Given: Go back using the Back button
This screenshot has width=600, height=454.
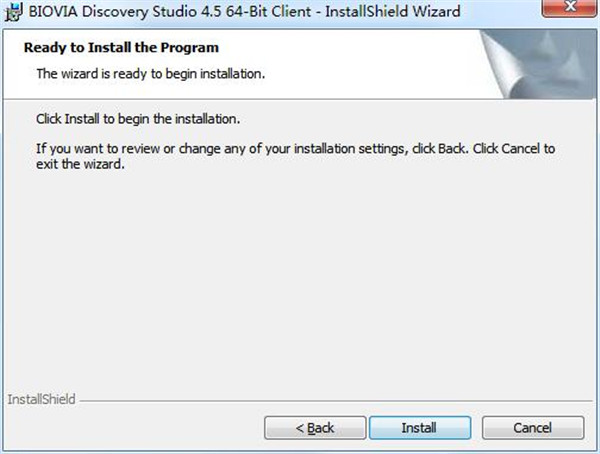Looking at the screenshot, I should point(315,427).
